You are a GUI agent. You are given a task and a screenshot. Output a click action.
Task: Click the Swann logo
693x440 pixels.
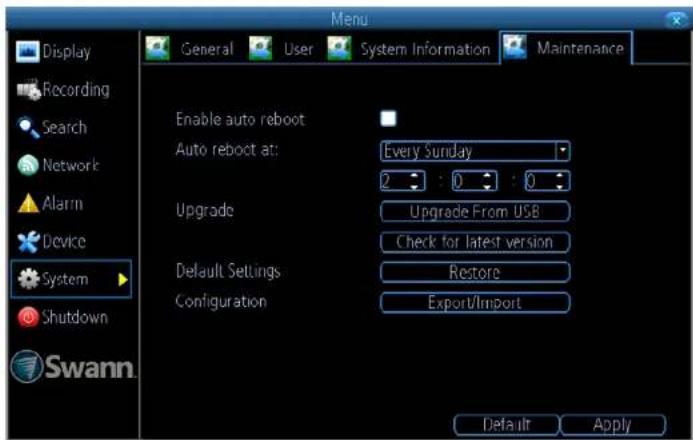tap(72, 366)
